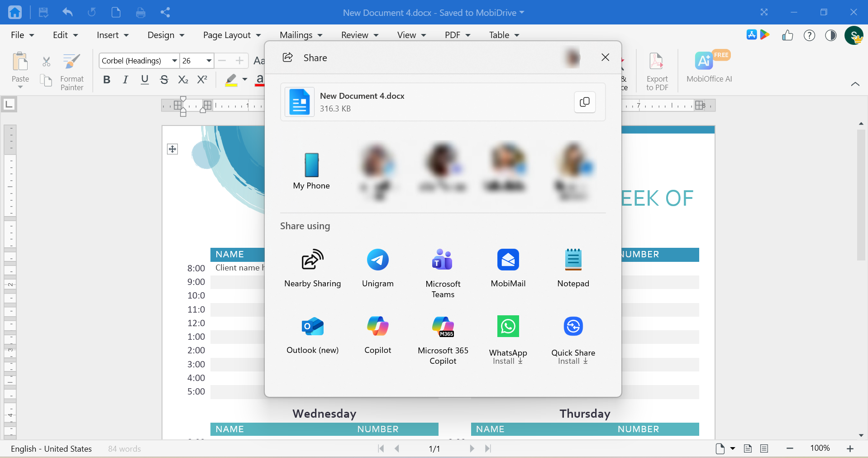
Task: Share using Outlook (new)
Action: pos(313,335)
